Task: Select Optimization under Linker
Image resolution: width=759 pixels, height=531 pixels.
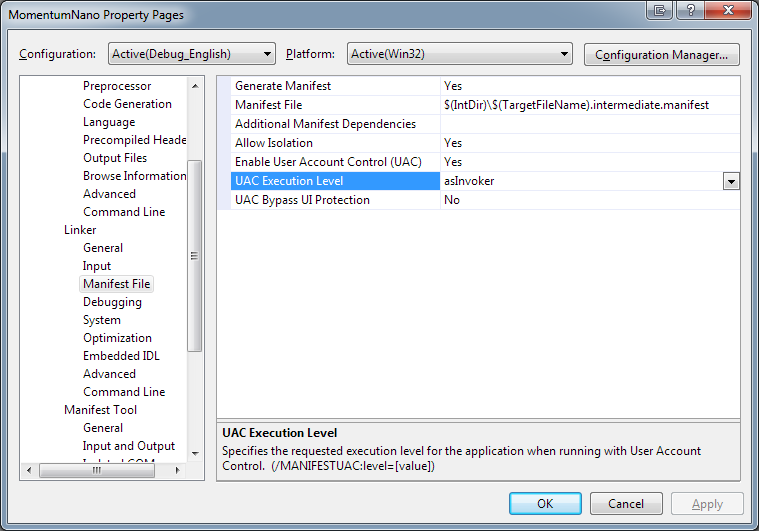Action: click(117, 338)
